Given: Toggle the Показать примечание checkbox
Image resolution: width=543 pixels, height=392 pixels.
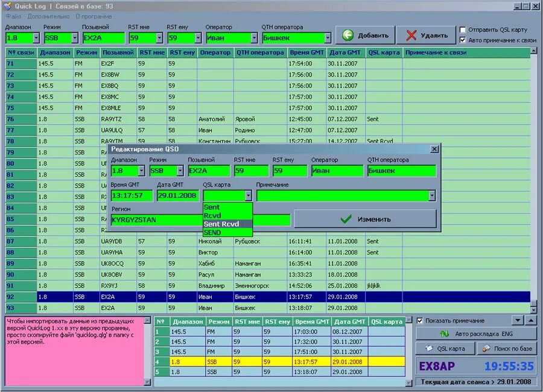Looking at the screenshot, I should tap(419, 320).
